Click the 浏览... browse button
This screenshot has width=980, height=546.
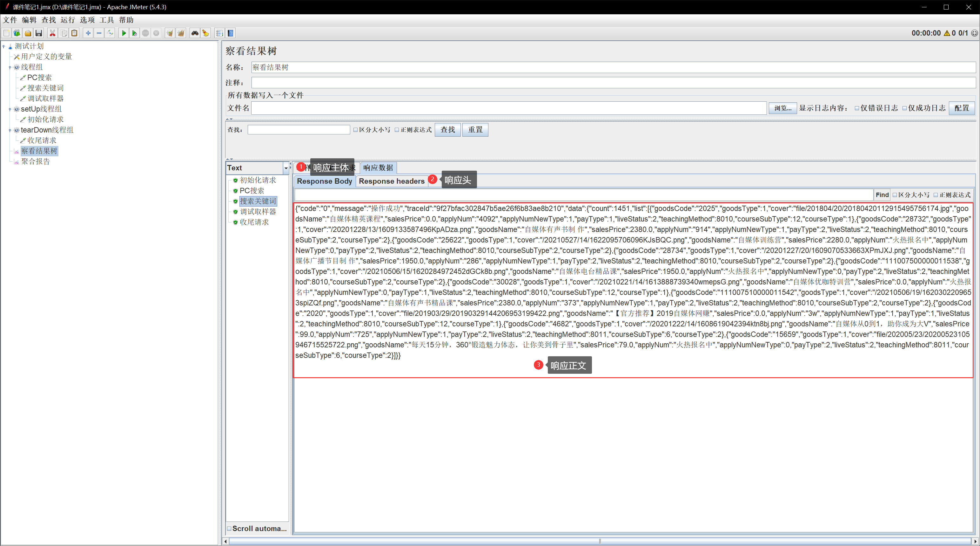[782, 108]
